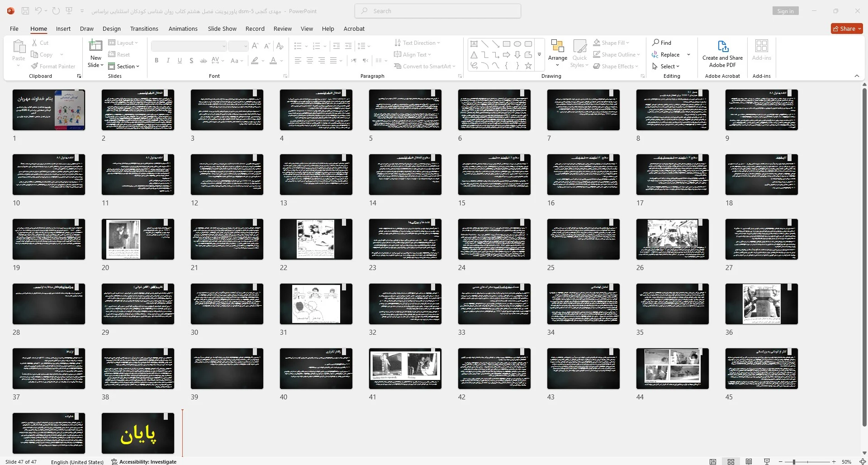The image size is (868, 465).
Task: Expand the Section dropdown
Action: coord(123,66)
